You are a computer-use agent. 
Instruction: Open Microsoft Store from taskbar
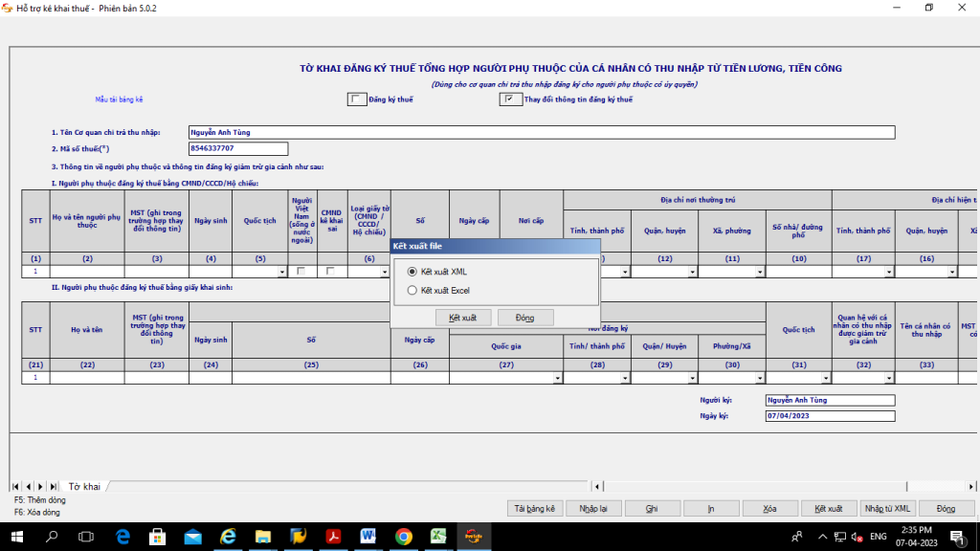(157, 537)
